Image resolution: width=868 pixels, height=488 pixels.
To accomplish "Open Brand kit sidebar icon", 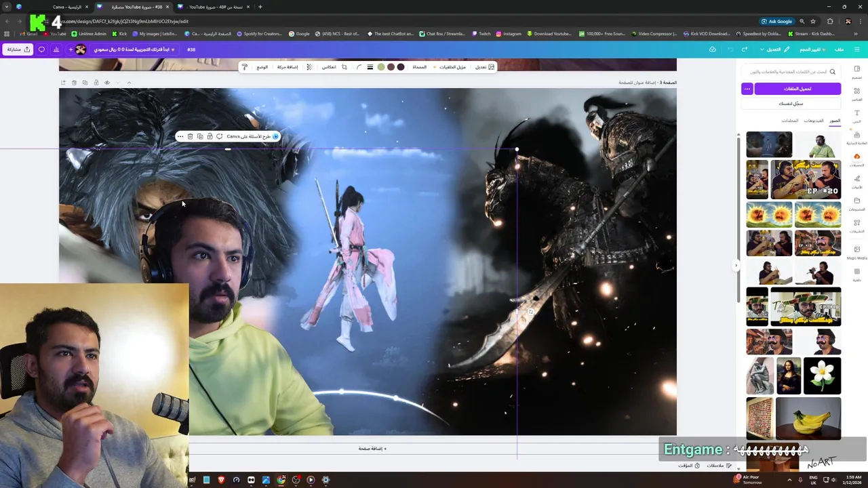I will click(857, 138).
